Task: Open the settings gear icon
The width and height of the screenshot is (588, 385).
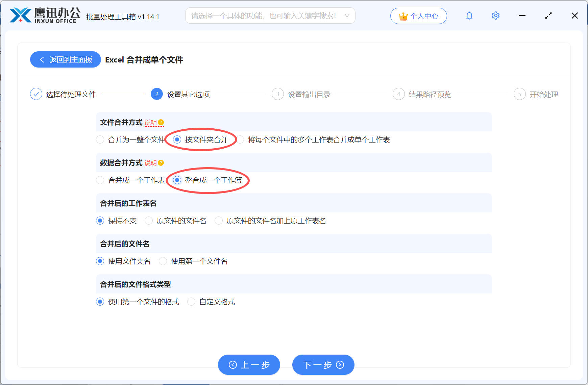Action: pyautogui.click(x=495, y=16)
